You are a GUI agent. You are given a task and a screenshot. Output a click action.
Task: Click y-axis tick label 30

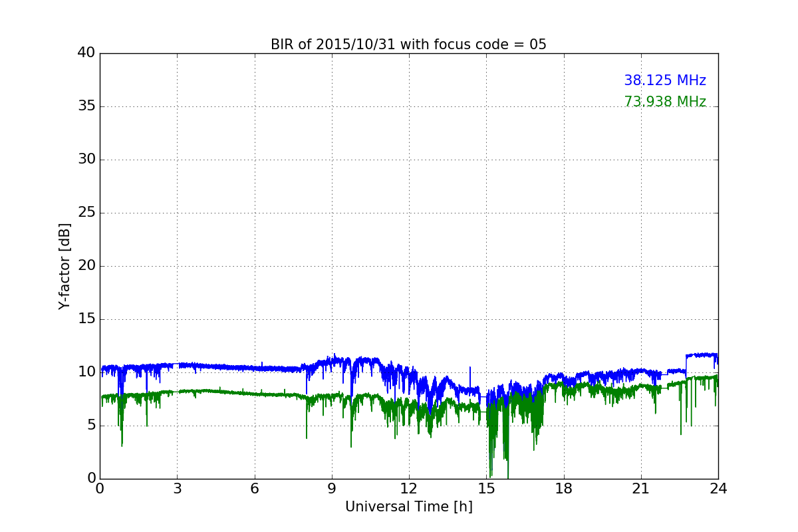86,160
